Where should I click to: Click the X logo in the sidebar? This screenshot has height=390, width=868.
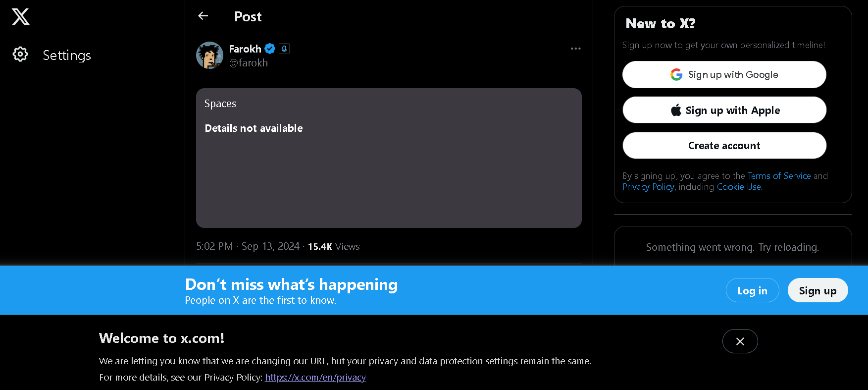pos(20,16)
